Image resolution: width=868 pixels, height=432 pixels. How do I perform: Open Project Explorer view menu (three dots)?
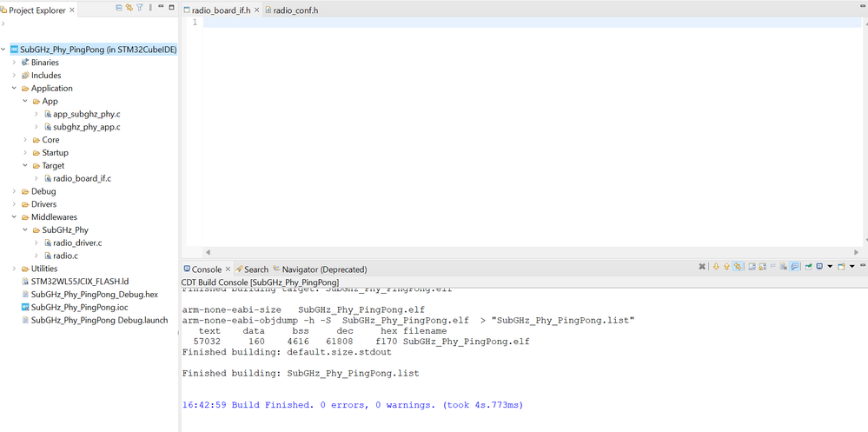150,7
